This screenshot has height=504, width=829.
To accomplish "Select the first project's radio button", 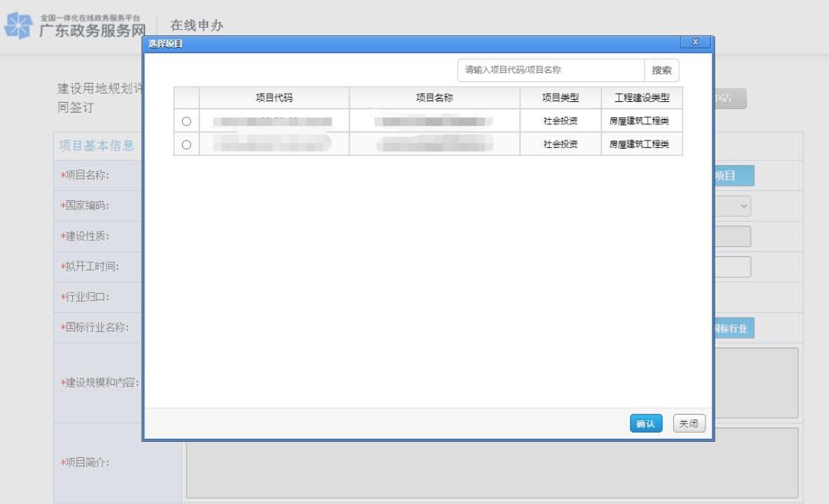I will [x=187, y=121].
